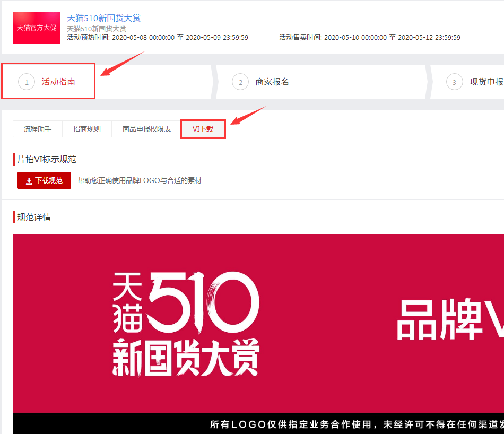Click the 下载规范 download button
The image size is (504, 434).
44,180
